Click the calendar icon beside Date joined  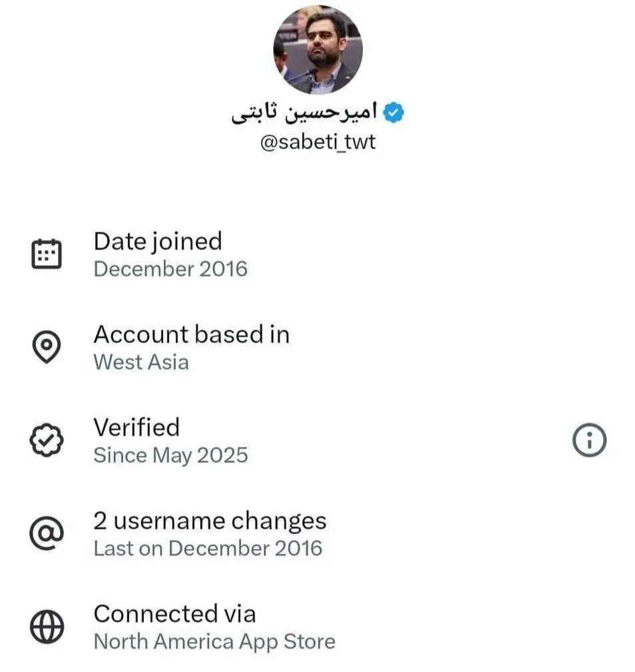[47, 254]
